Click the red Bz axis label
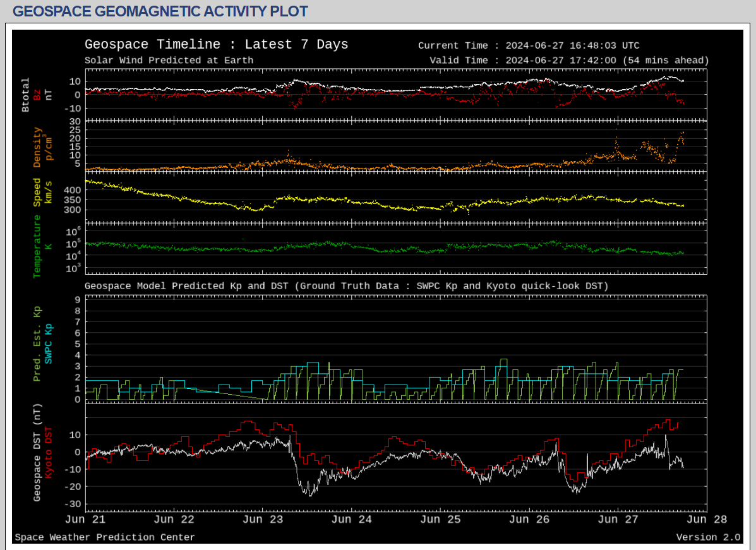 pos(37,95)
